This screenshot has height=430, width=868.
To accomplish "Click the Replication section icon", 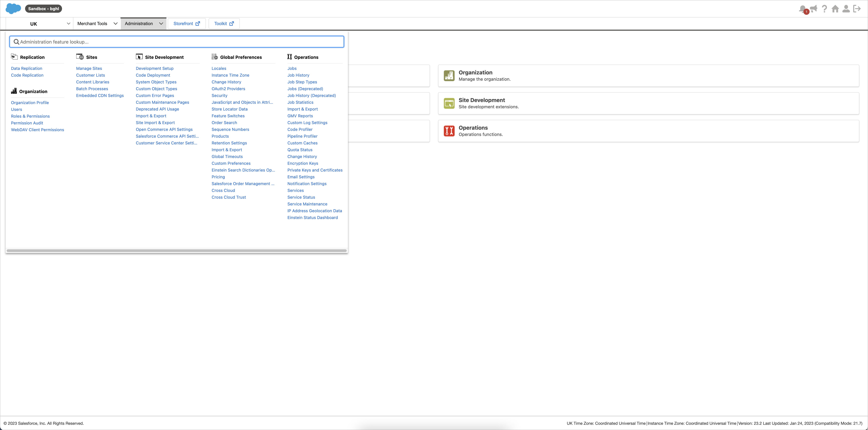I will pos(14,57).
